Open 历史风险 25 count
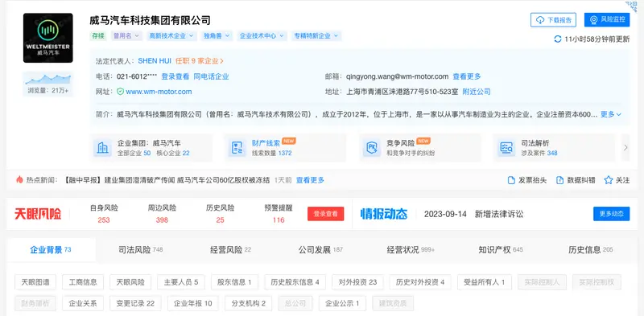 click(220, 220)
